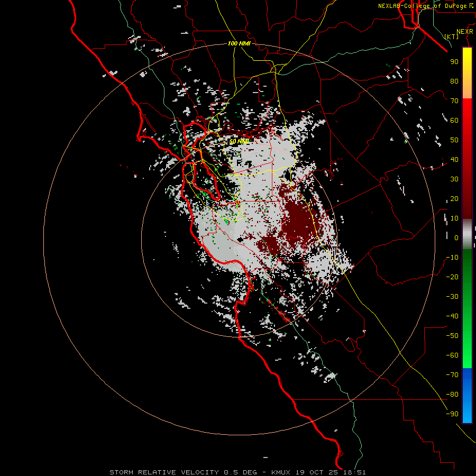Select the 10 value on velocity scale

454,218
